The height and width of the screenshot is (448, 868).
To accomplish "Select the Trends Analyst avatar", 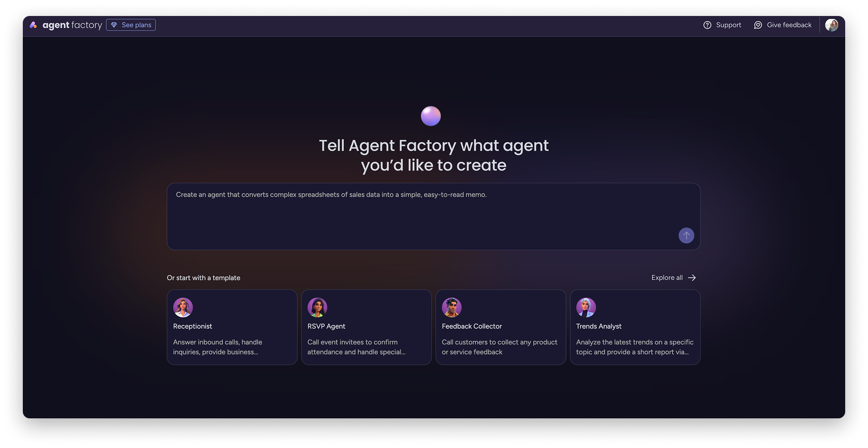I will 586,307.
